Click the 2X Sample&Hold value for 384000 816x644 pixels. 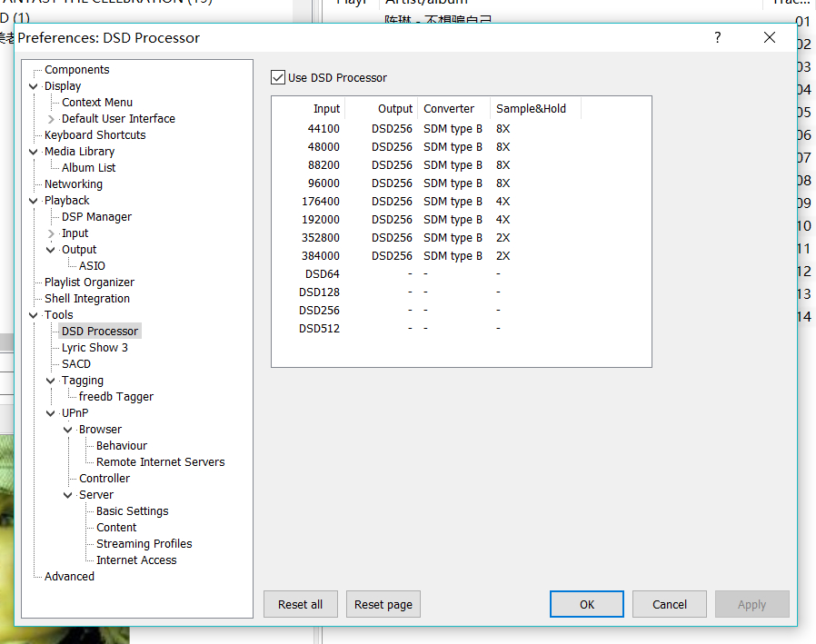[x=503, y=256]
